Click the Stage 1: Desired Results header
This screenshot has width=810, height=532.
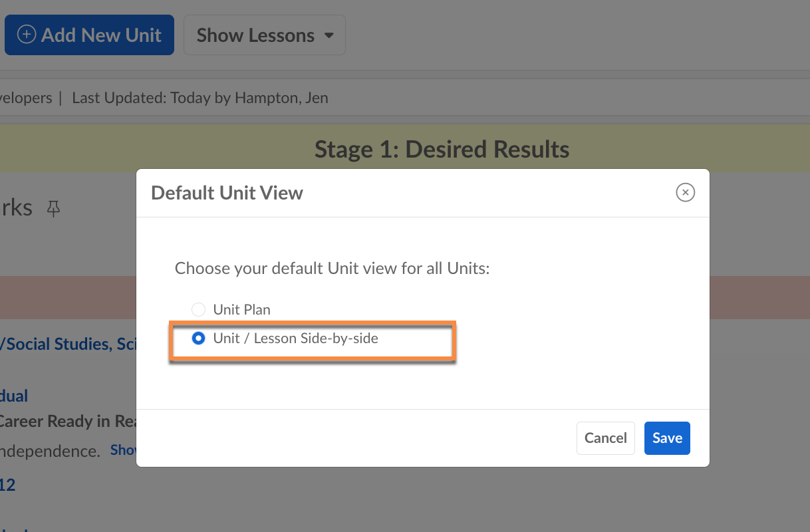[x=442, y=149]
